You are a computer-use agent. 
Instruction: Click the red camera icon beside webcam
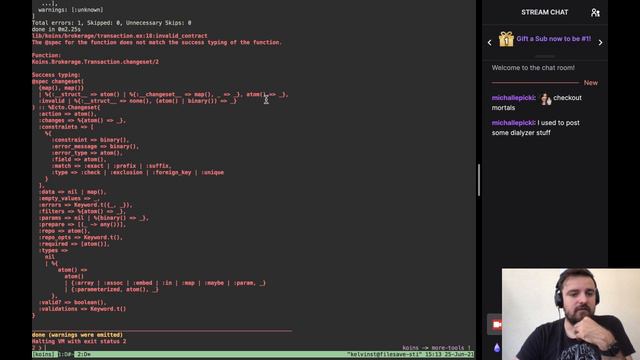pyautogui.click(x=496, y=325)
